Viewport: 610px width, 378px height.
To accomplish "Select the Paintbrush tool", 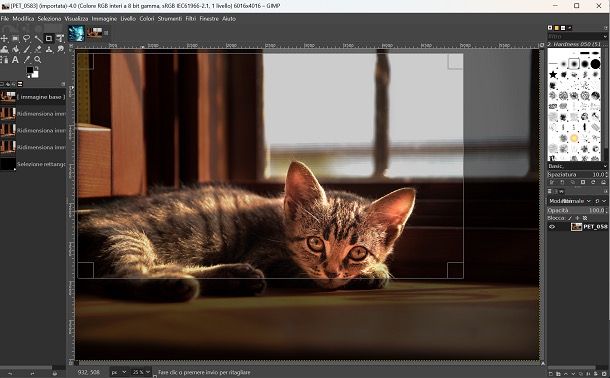I will click(26, 49).
